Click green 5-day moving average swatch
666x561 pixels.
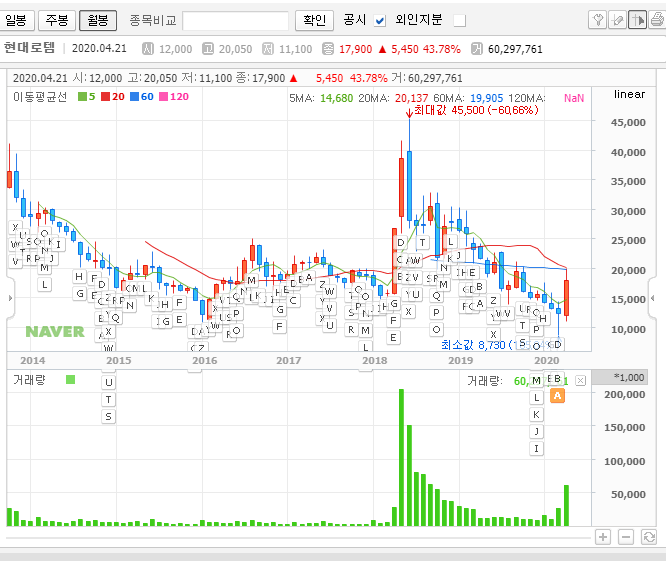point(82,97)
